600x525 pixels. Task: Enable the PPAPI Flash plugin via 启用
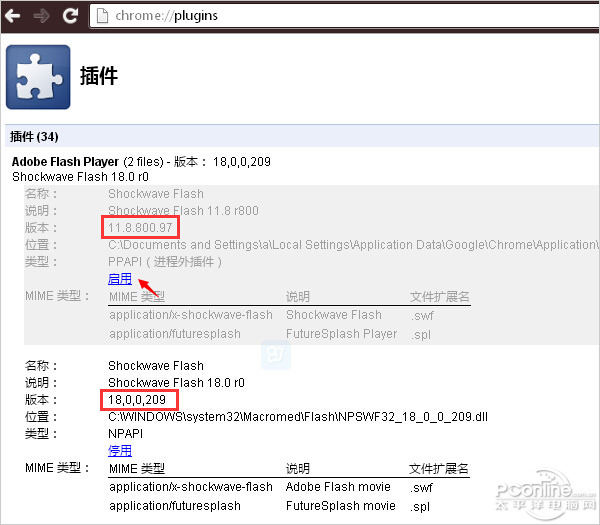point(120,279)
